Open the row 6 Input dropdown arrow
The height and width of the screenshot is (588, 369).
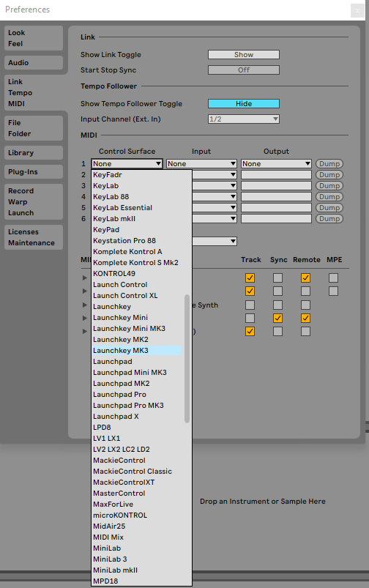[234, 219]
